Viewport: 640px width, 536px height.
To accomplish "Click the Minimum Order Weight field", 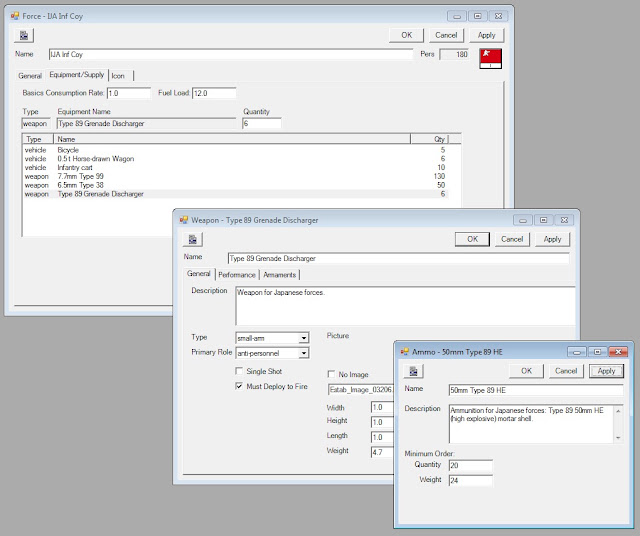I will 471,480.
